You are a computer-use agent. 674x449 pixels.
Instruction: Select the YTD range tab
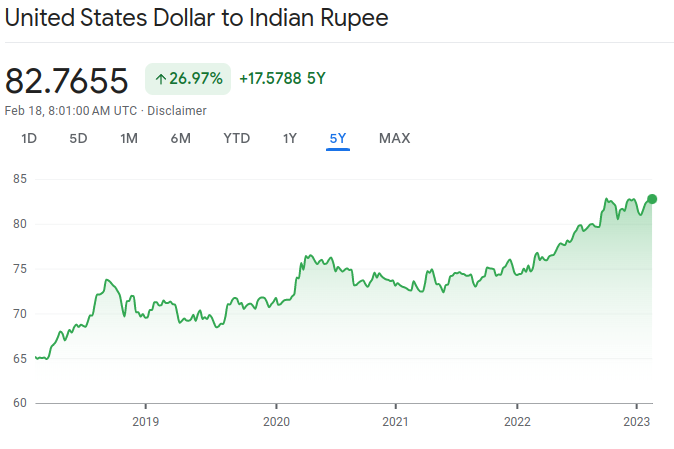[x=237, y=138]
